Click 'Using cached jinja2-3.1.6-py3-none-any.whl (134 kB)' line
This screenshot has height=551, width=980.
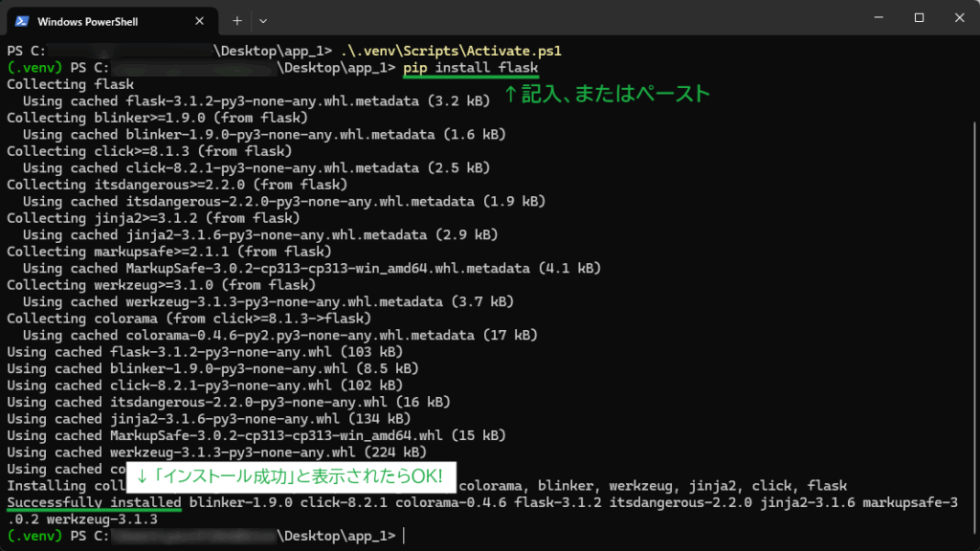(x=209, y=419)
